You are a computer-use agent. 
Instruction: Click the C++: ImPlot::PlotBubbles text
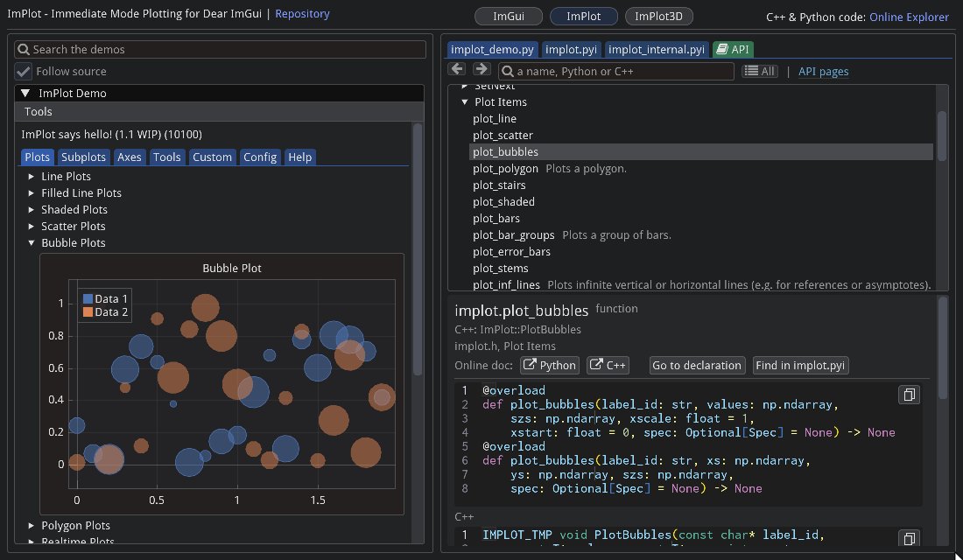coord(517,330)
